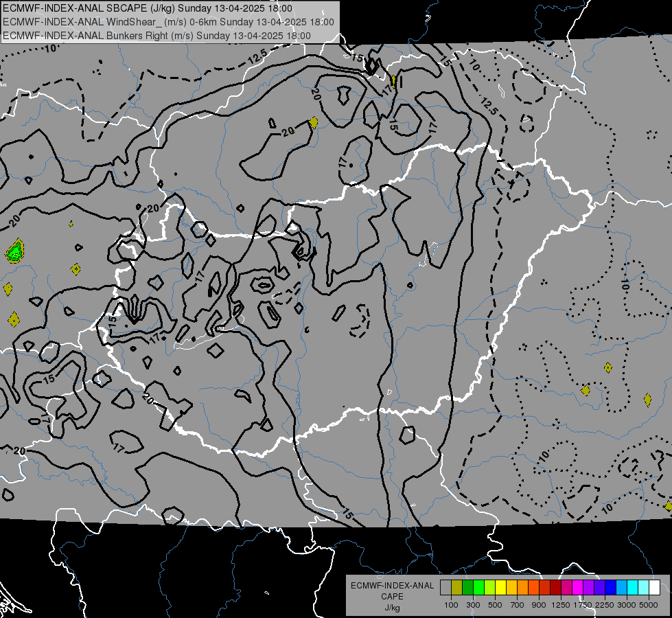Click the 300 value under the legend
This screenshot has height=618, width=672.
473,605
